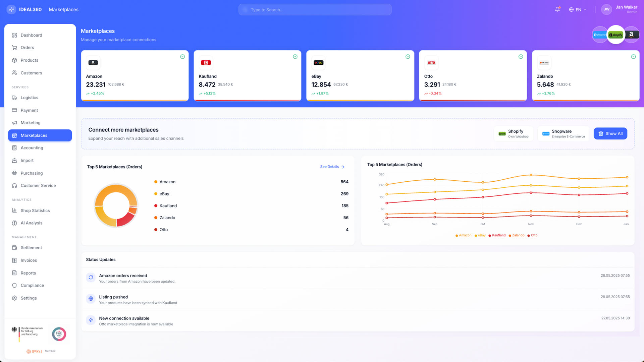644x362 pixels.
Task: Click the eBay logo on its card
Action: [x=318, y=63]
